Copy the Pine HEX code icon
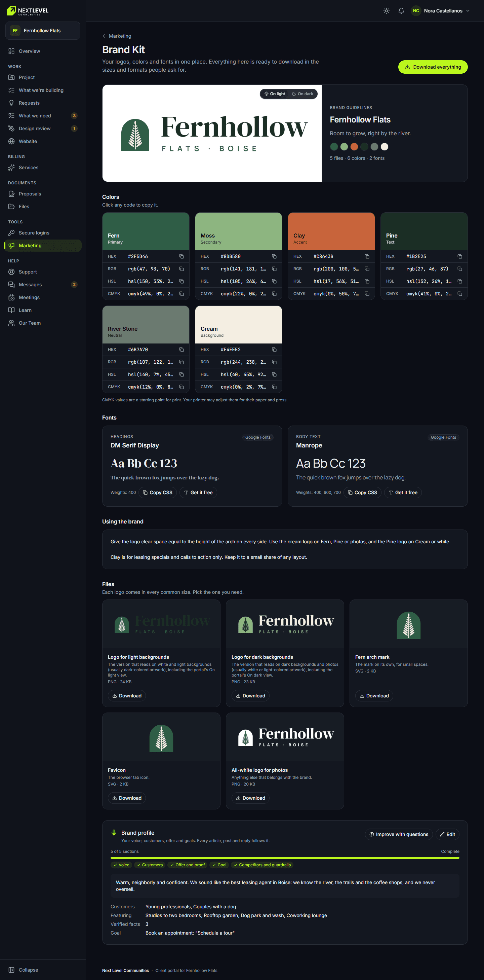This screenshot has height=980, width=484. (460, 256)
